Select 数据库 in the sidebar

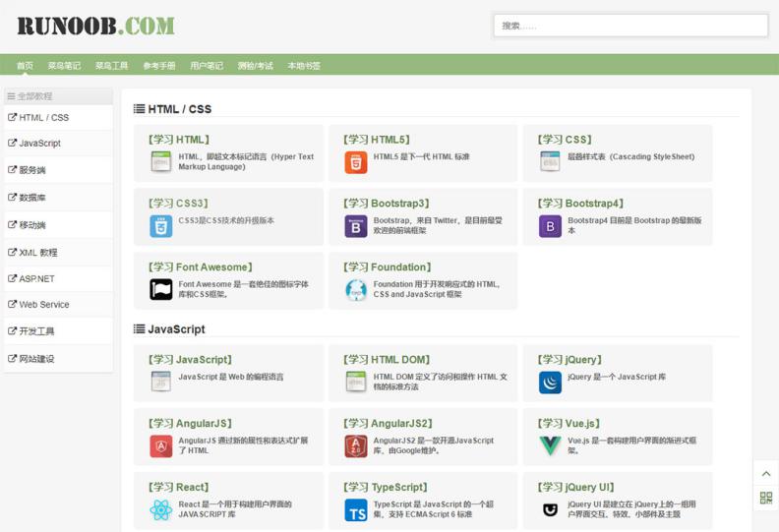coord(58,198)
